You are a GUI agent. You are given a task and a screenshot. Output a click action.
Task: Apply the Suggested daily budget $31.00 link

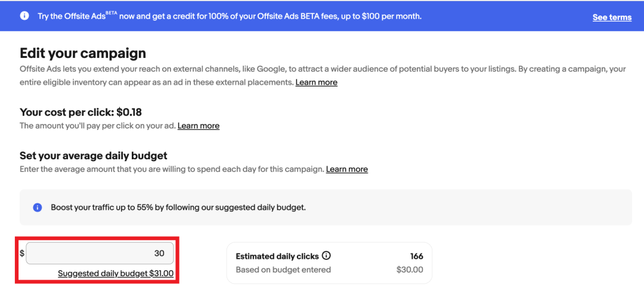pyautogui.click(x=116, y=274)
